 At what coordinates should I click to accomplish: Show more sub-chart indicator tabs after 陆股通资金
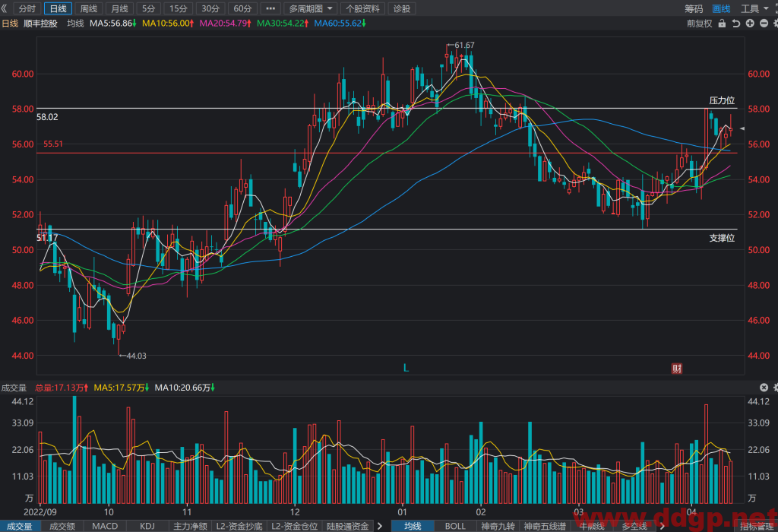click(380, 526)
